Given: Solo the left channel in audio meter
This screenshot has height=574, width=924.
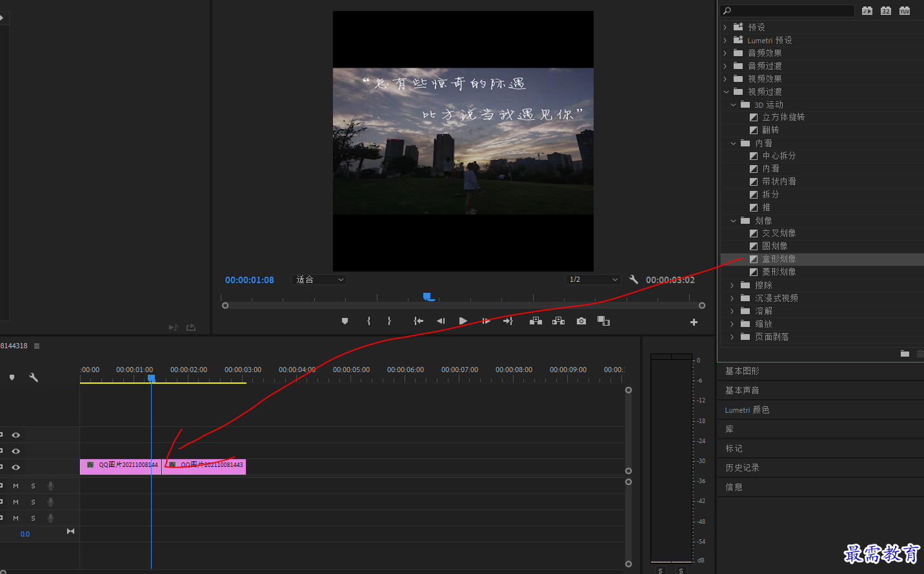Looking at the screenshot, I should click(660, 571).
